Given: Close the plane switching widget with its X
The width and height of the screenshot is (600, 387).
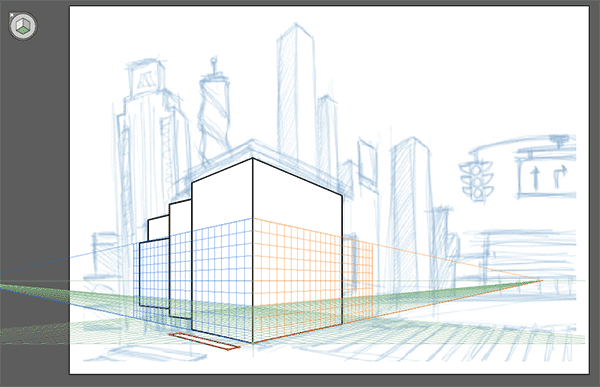Looking at the screenshot, I should click(x=12, y=15).
